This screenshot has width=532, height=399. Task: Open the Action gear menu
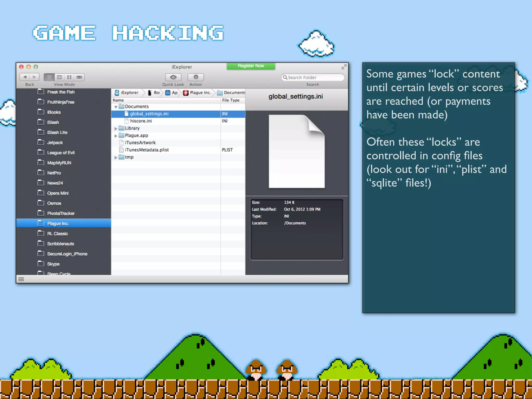pyautogui.click(x=196, y=77)
